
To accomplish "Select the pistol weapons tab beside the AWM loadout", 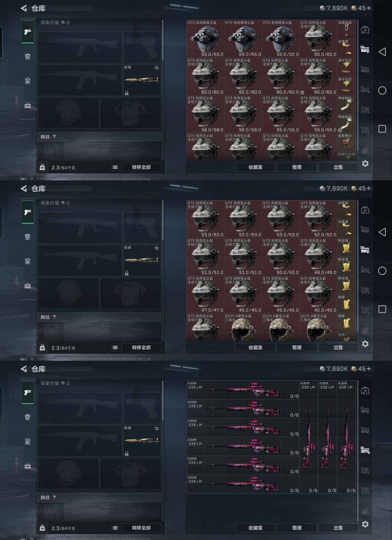I will tap(28, 392).
